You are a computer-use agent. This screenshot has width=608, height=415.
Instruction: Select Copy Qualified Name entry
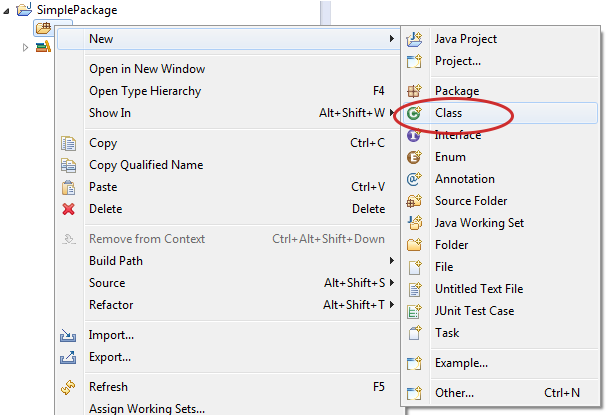tap(228, 165)
